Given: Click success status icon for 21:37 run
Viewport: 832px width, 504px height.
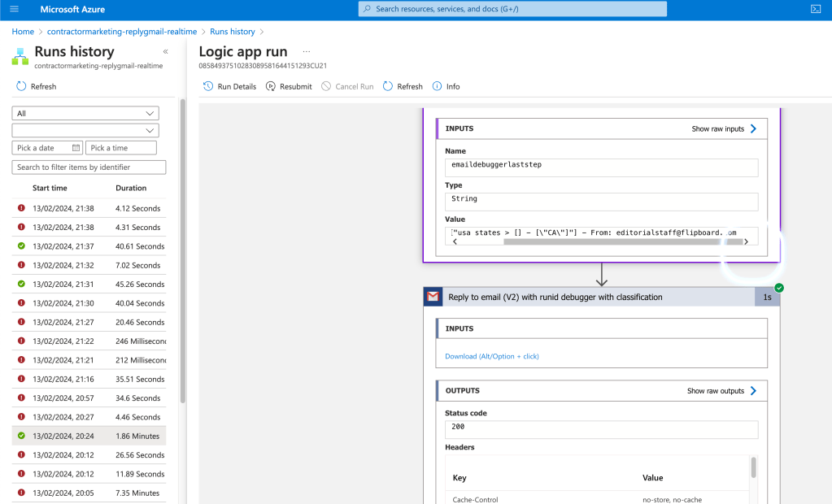Looking at the screenshot, I should (21, 245).
